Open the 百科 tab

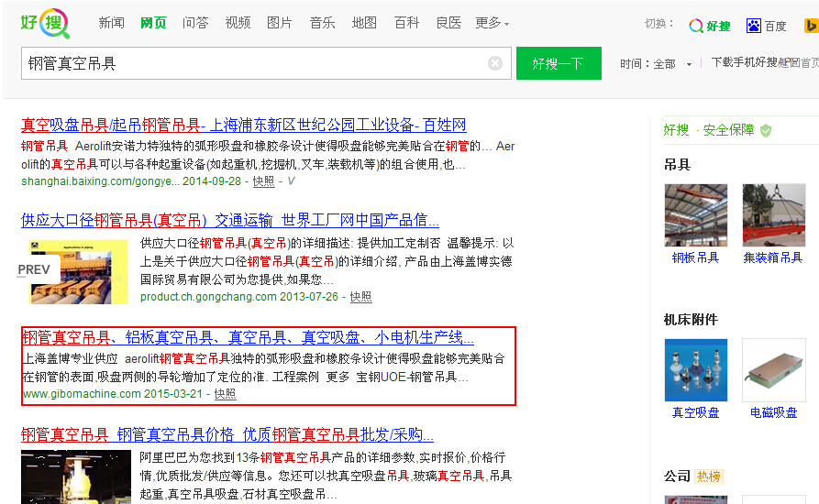406,23
